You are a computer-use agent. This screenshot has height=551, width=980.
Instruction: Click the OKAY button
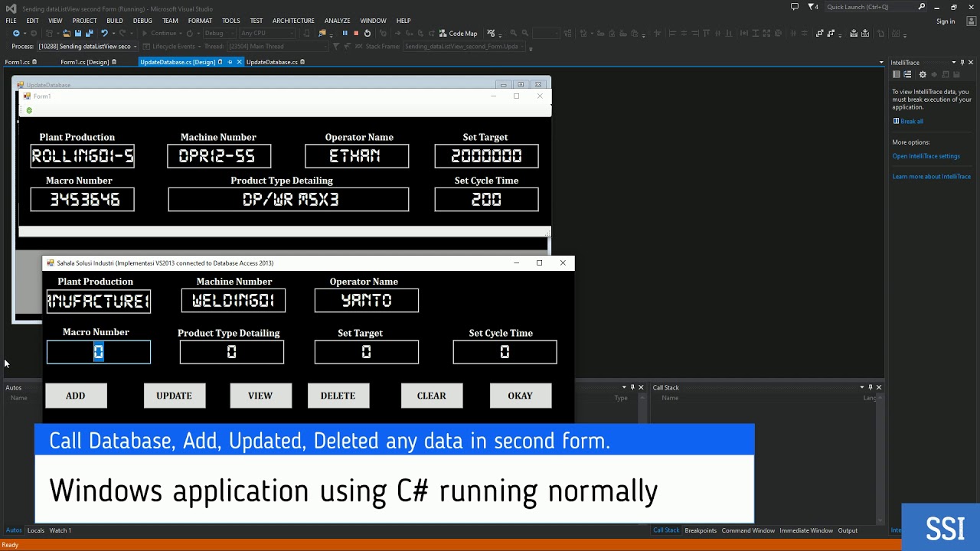(x=521, y=396)
